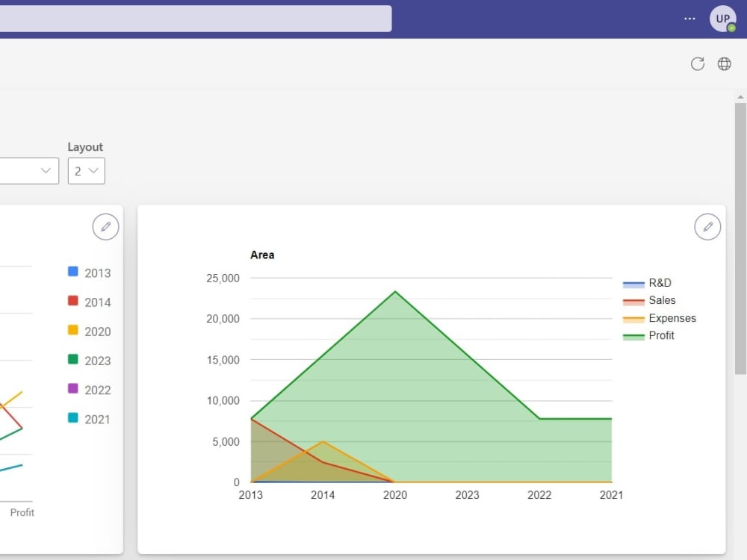
Task: Select the 2020 yellow legend swatch
Action: point(73,330)
